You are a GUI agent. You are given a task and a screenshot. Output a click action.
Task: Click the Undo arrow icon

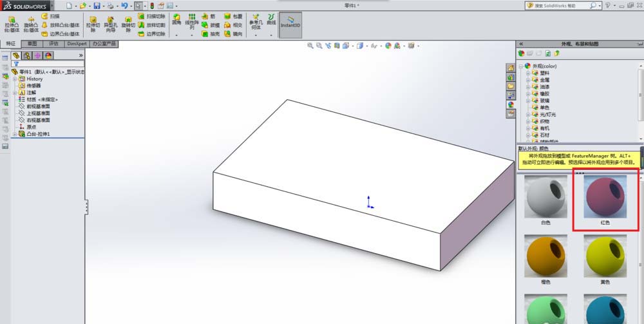click(124, 6)
